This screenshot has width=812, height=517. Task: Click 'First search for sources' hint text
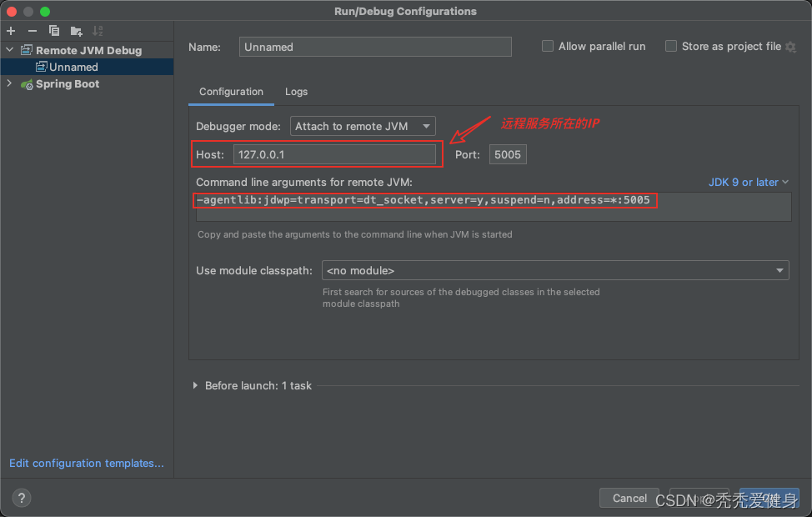pos(461,298)
